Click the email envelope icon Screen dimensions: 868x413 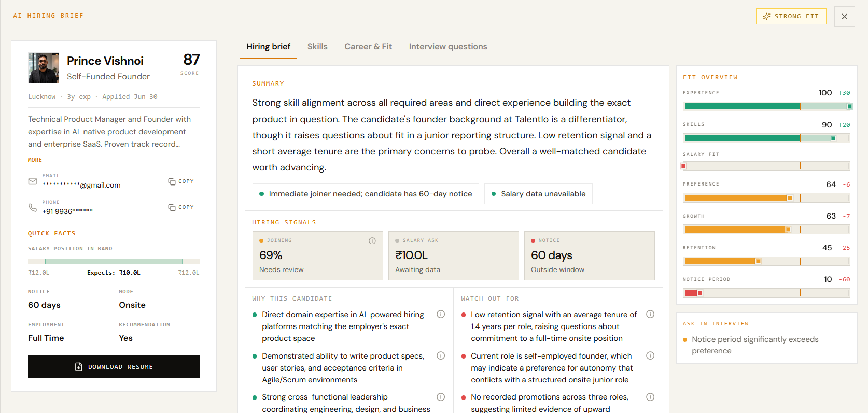[33, 181]
